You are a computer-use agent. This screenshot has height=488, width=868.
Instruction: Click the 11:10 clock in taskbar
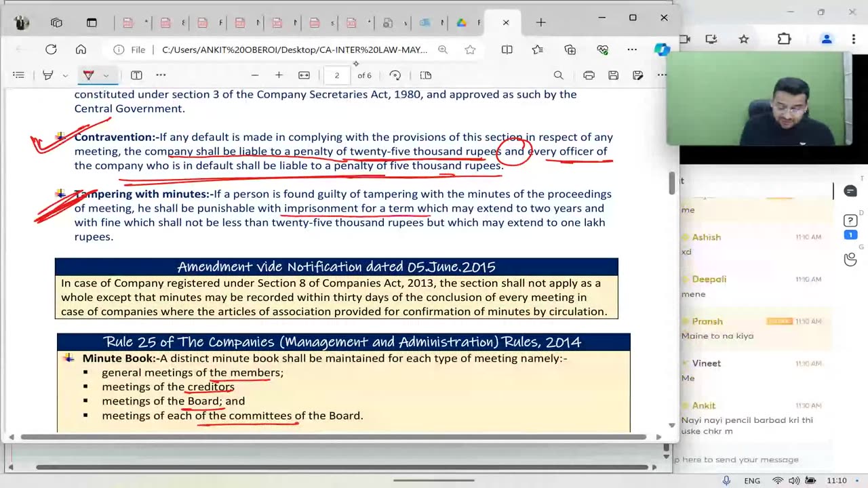(x=837, y=481)
